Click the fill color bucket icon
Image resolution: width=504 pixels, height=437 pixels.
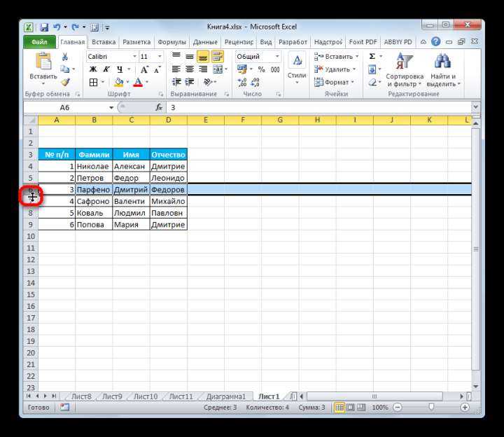[118, 83]
